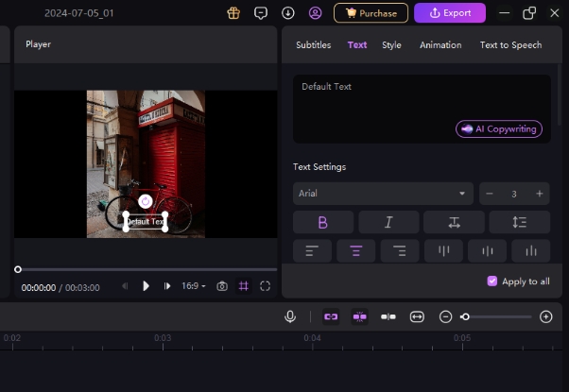Click the 0:03 timeline ruler mark
This screenshot has height=392, width=569.
pyautogui.click(x=163, y=338)
